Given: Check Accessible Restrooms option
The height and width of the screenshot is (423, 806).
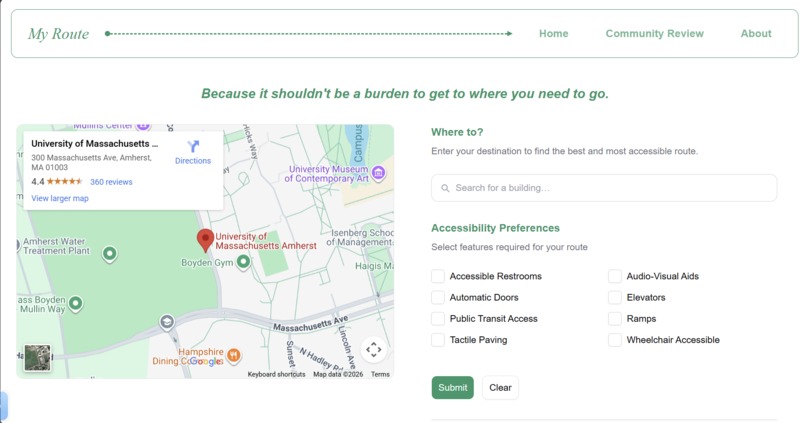Looking at the screenshot, I should [x=438, y=276].
